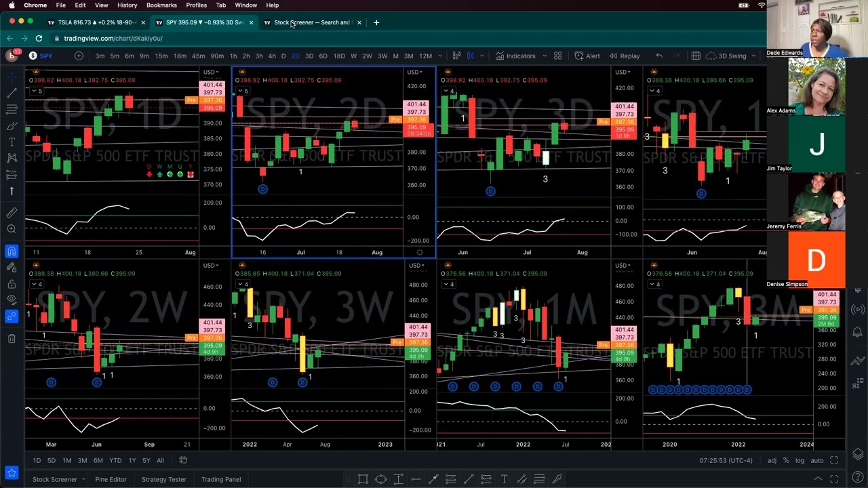
Task: Toggle auto scale mode
Action: 817,460
